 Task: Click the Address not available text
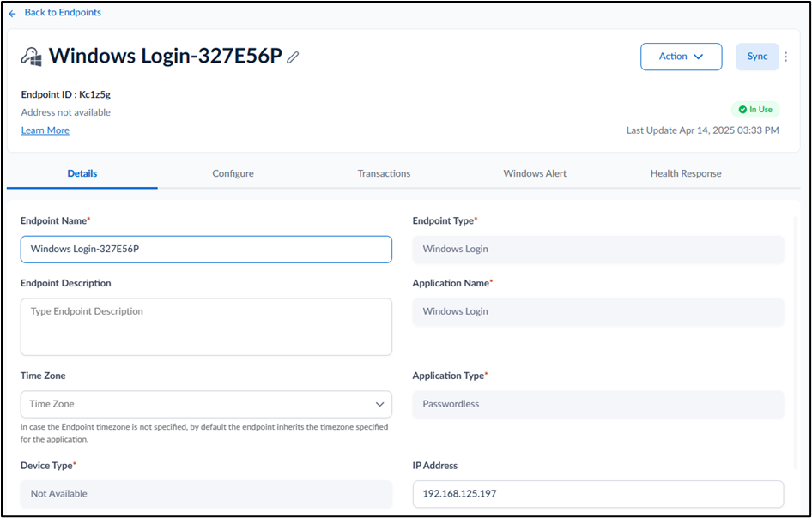[66, 112]
